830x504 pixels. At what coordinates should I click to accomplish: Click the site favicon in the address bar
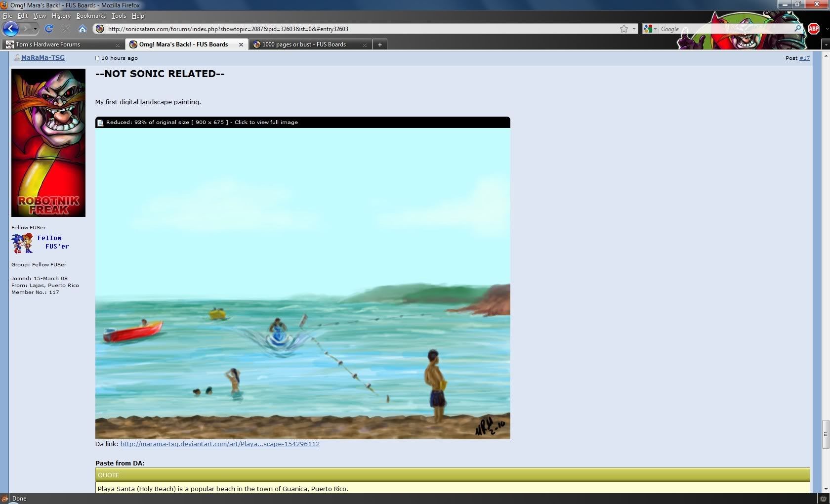[100, 29]
